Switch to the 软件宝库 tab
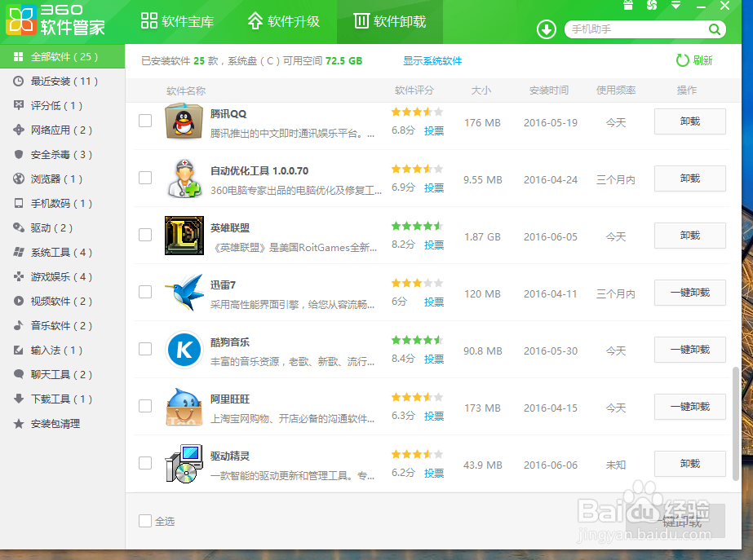The image size is (753, 560). point(177,21)
